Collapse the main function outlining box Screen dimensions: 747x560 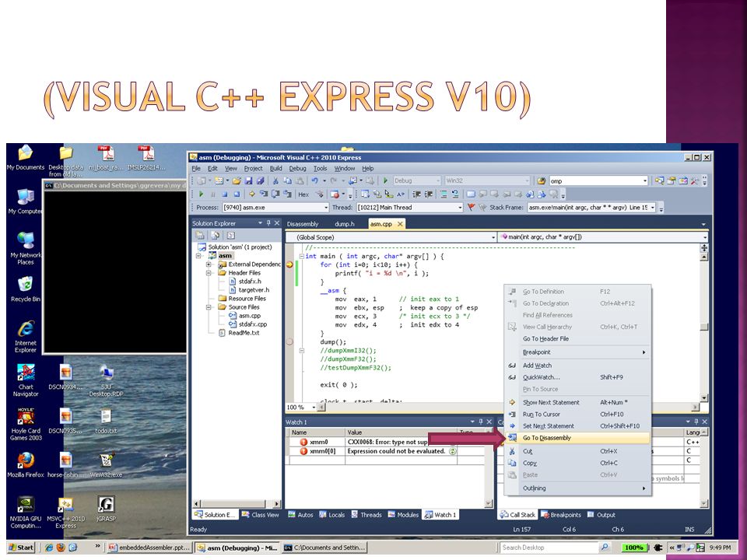click(302, 256)
